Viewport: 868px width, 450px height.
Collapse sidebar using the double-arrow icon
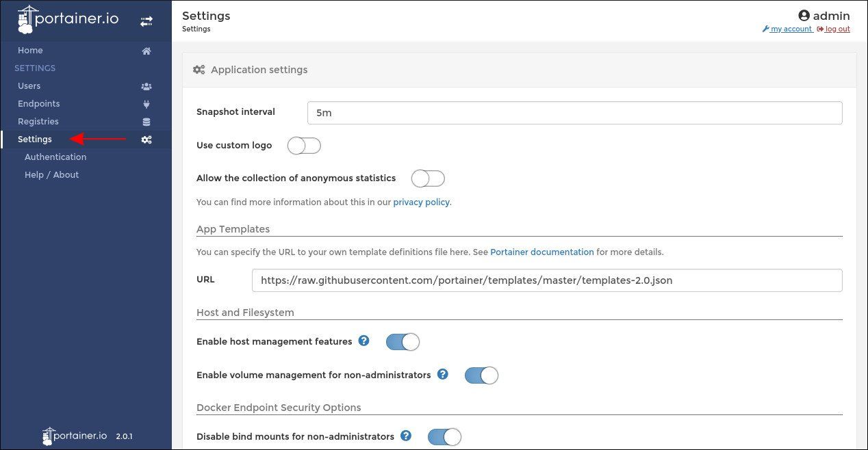coord(146,21)
